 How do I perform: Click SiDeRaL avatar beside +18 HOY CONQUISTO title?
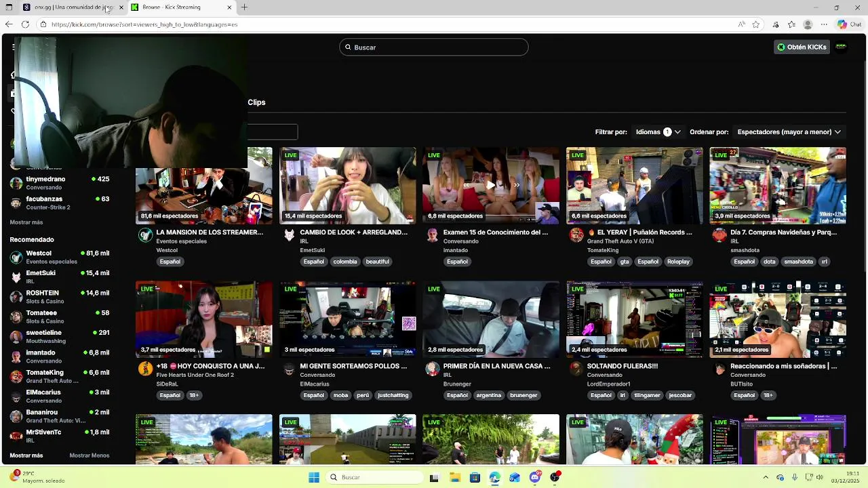[145, 369]
